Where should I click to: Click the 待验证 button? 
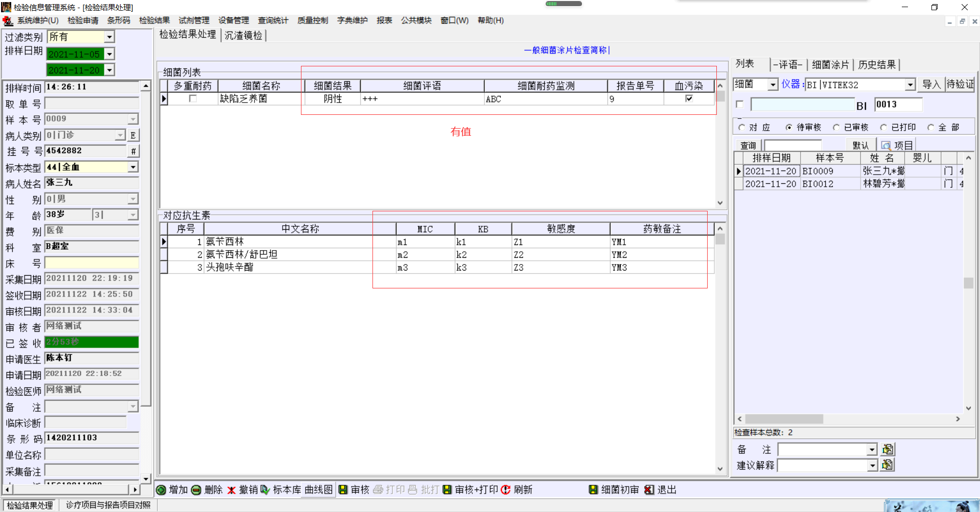click(960, 84)
